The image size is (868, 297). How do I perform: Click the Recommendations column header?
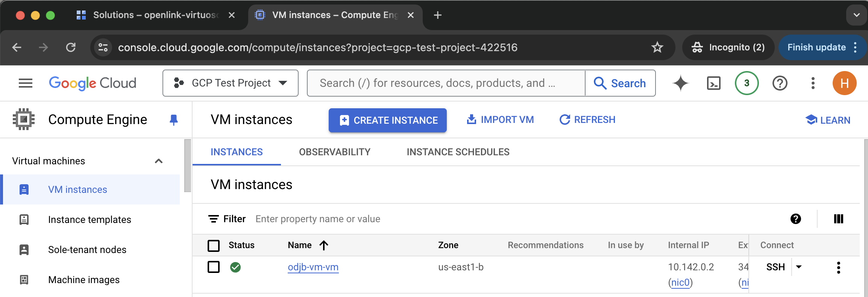[546, 245]
